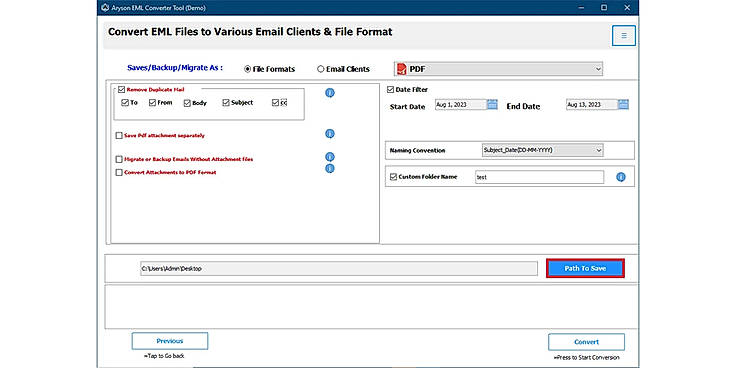Toggle the Remove Duplicate Mail checkbox
This screenshot has height=368, width=736.
pos(121,89)
